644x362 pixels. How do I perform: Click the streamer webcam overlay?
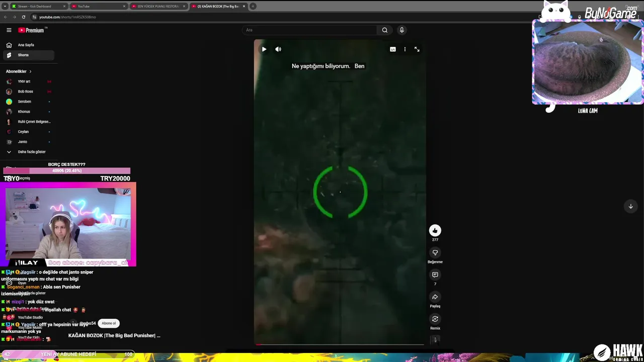pyautogui.click(x=68, y=224)
